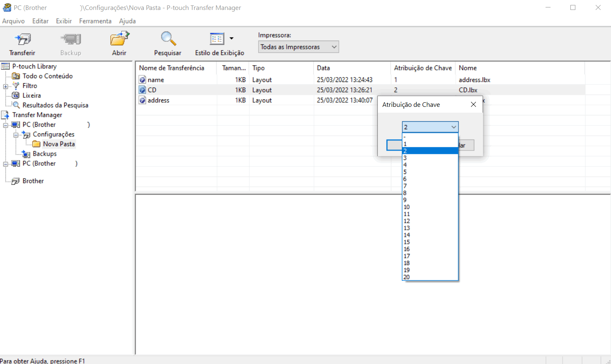611x364 pixels.
Task: Sort by Nome column header
Action: tap(520, 68)
